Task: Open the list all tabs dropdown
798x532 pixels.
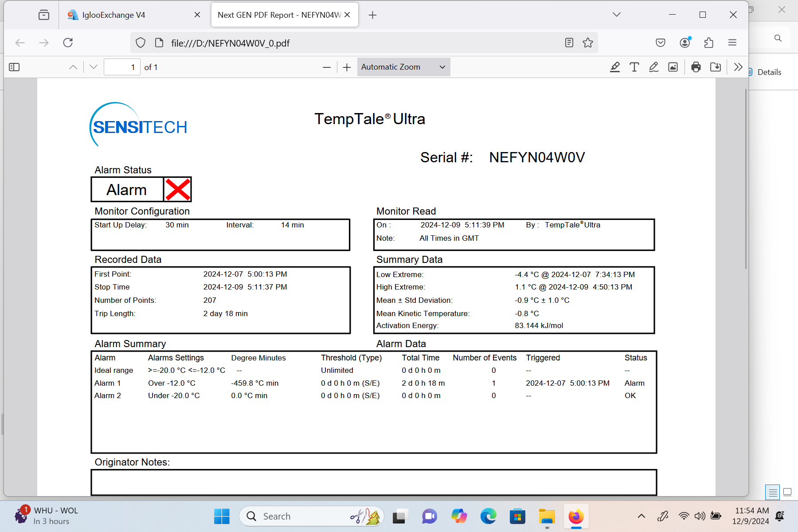Action: tap(617, 15)
